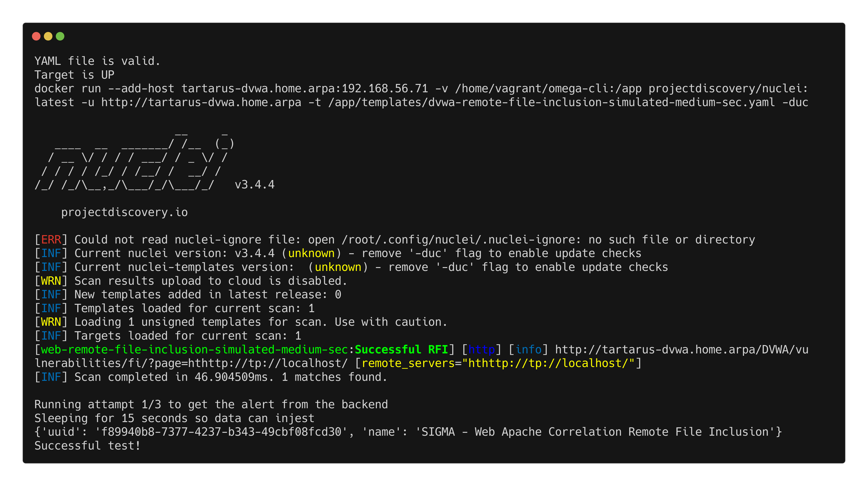This screenshot has width=868, height=486.
Task: Click the yellow minimize window dot
Action: tap(48, 36)
